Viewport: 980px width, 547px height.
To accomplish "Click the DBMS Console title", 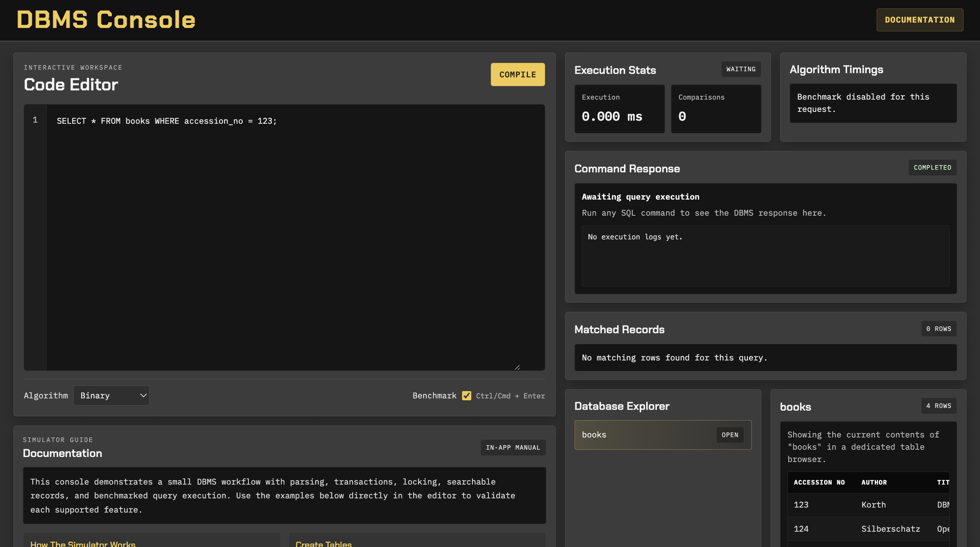I will point(106,20).
